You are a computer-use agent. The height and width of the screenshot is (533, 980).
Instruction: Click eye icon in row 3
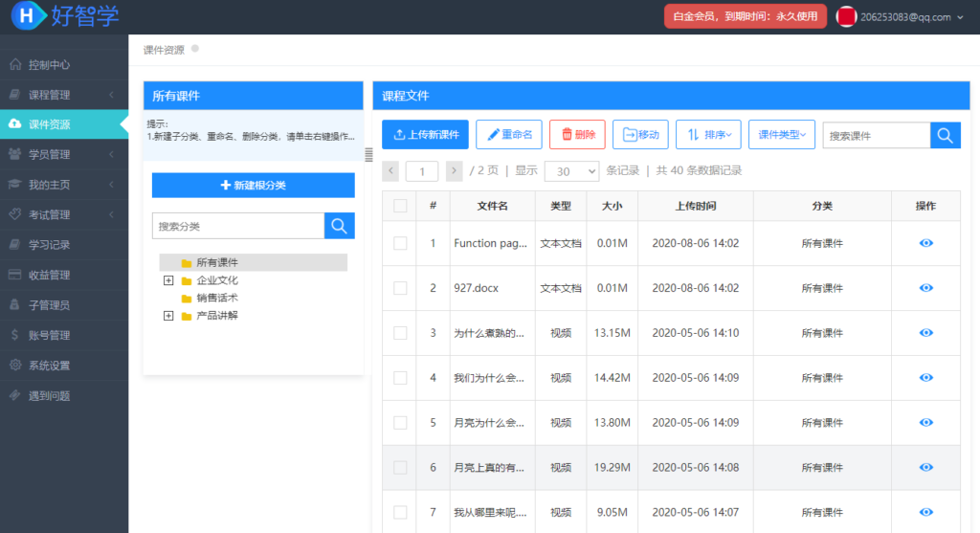tap(926, 333)
